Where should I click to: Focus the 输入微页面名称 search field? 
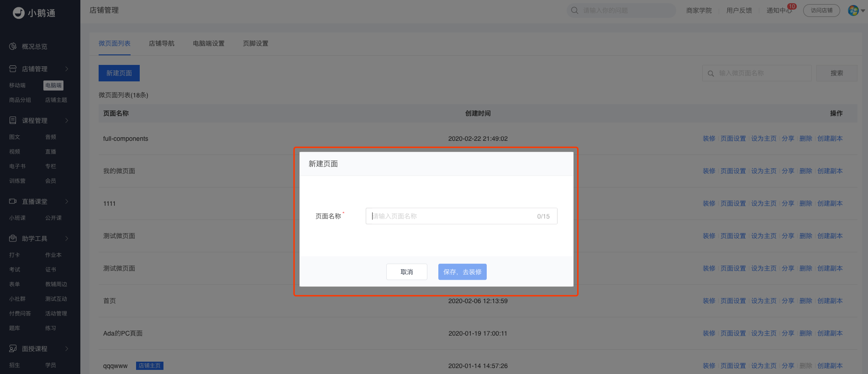[x=757, y=73]
